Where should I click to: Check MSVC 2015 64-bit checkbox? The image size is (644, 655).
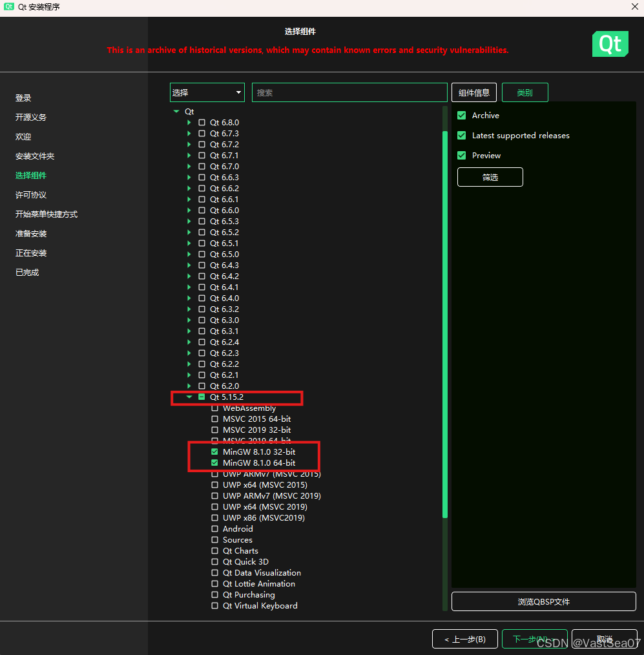click(x=214, y=419)
